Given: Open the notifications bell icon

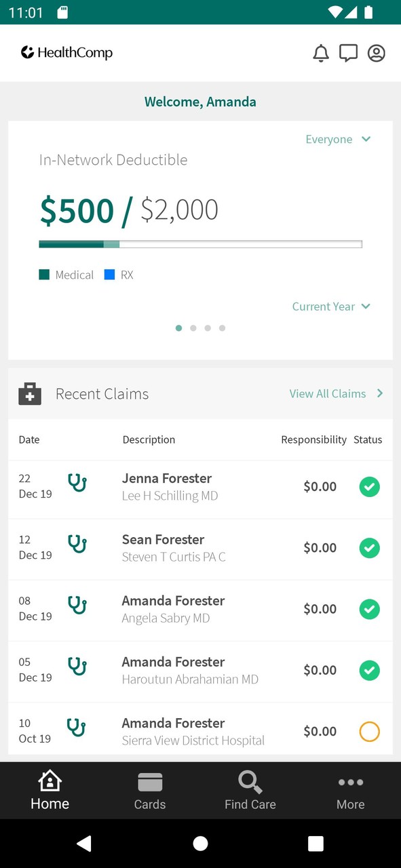Looking at the screenshot, I should [321, 53].
